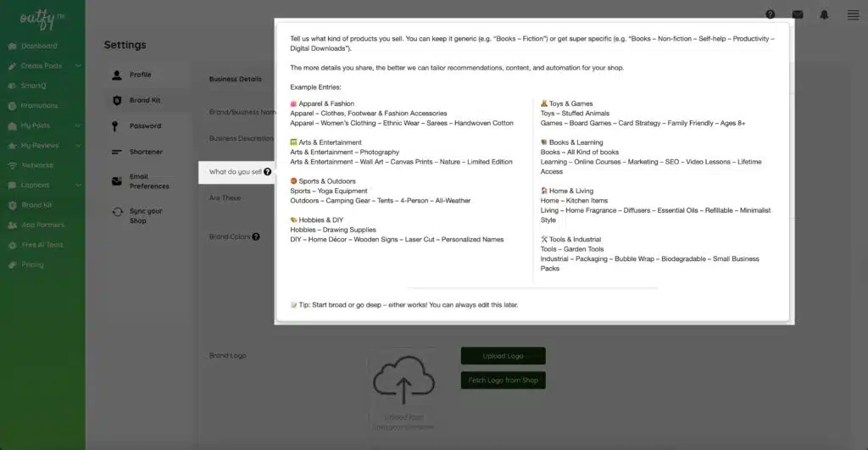Click the help icon beside What do you sell
Screen dimensions: 868x450
click(268, 172)
